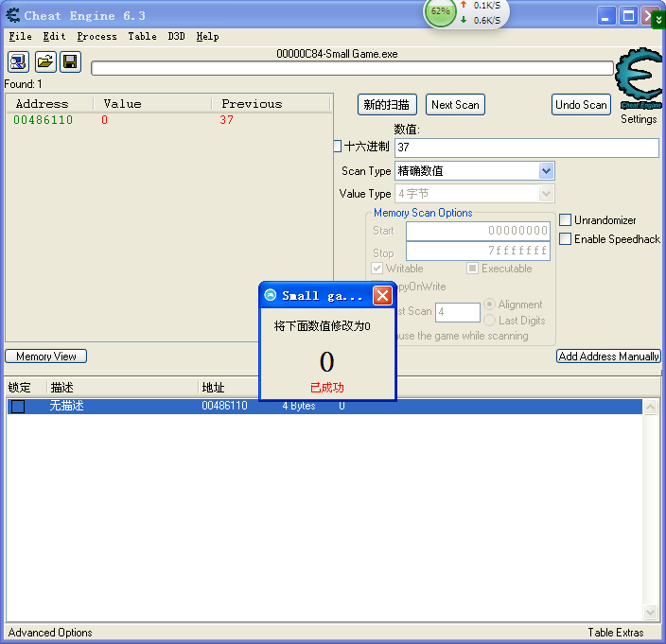Maximize the Cheat Engine window

(628, 16)
